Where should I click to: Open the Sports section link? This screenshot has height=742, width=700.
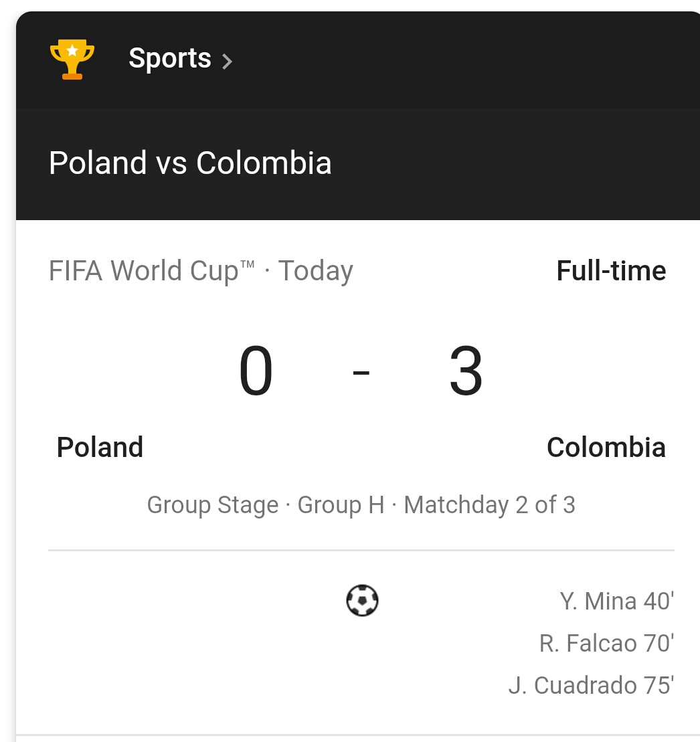point(169,59)
